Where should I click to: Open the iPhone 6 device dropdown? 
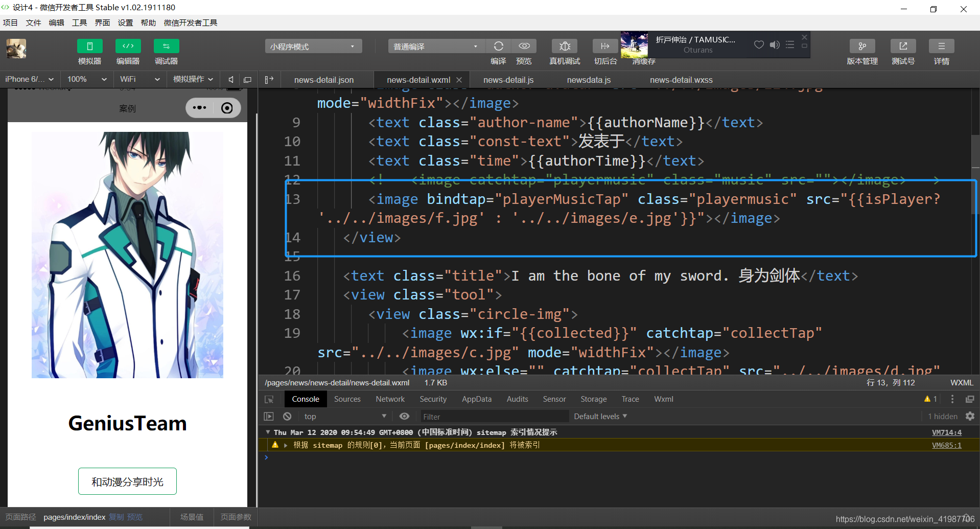[30, 79]
